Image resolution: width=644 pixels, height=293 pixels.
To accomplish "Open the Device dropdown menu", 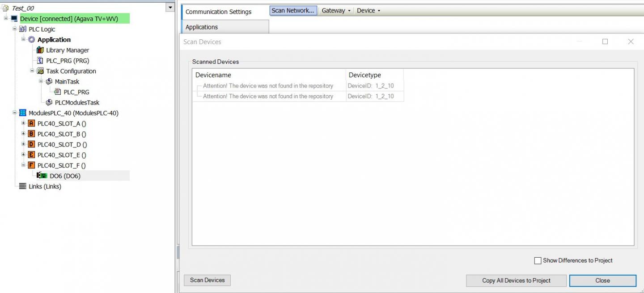I will tap(368, 11).
